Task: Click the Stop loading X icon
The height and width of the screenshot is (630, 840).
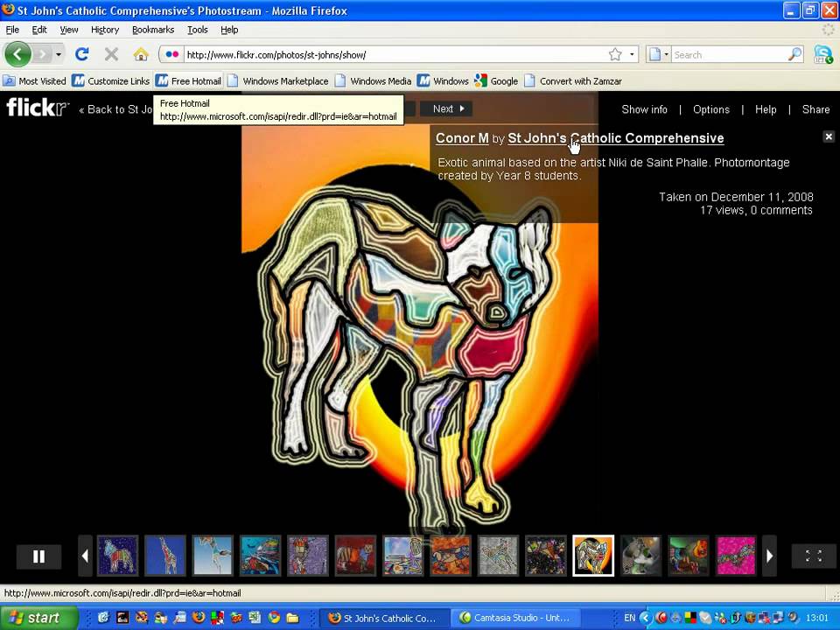Action: click(x=111, y=54)
